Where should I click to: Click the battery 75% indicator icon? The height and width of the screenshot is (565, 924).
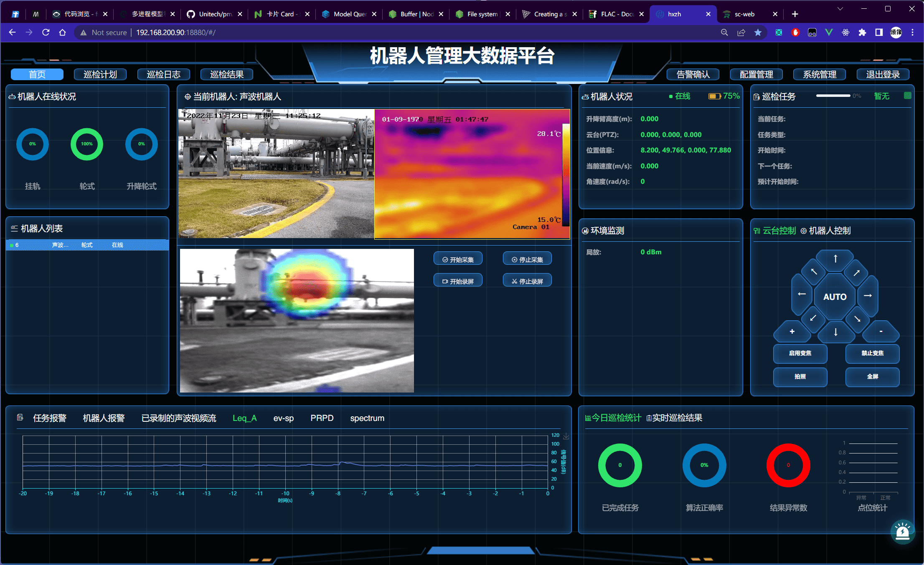[714, 96]
